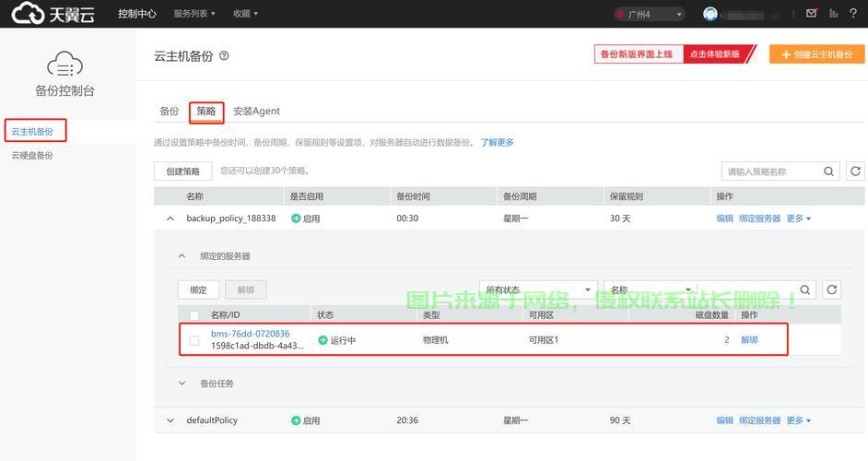Collapse the backup_policy_188338 row
This screenshot has height=461, width=868.
(x=170, y=219)
